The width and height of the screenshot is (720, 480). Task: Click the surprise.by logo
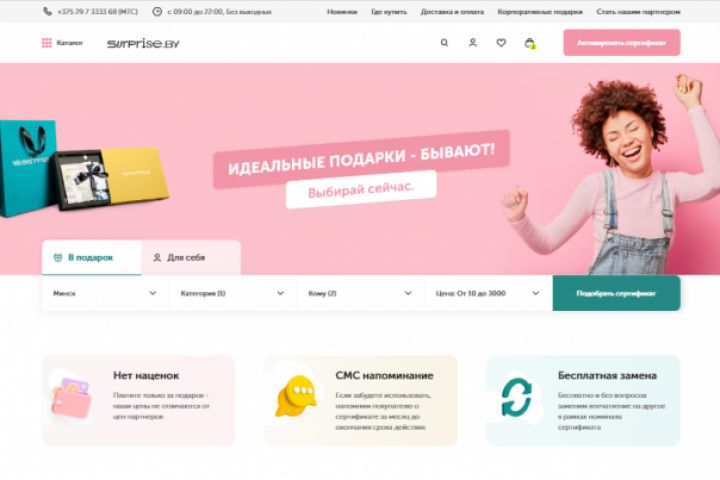pyautogui.click(x=143, y=44)
